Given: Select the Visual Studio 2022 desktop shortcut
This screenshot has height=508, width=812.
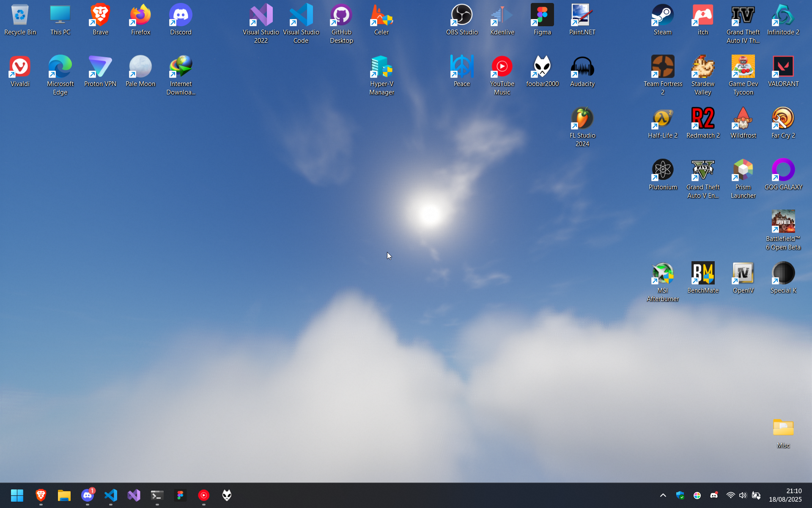Looking at the screenshot, I should click(x=261, y=24).
